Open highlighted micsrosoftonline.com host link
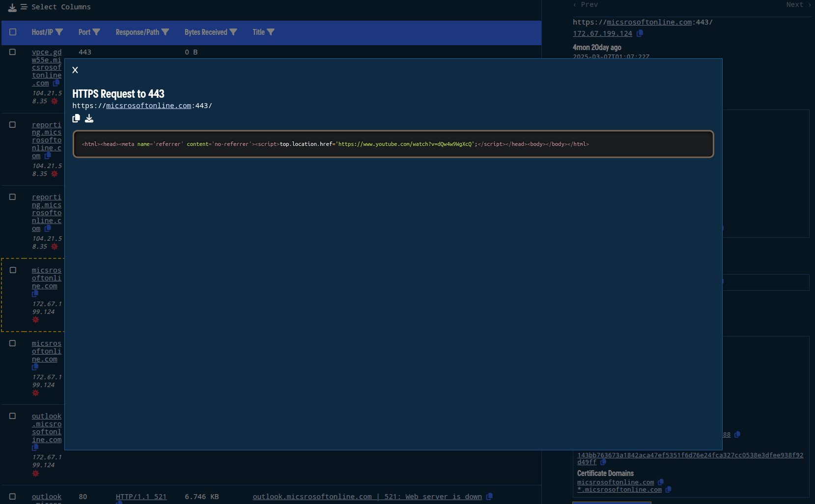This screenshot has height=504, width=815. point(47,278)
